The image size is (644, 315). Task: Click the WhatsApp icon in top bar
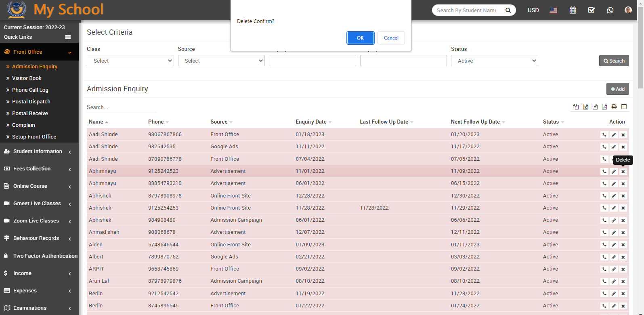pyautogui.click(x=610, y=10)
